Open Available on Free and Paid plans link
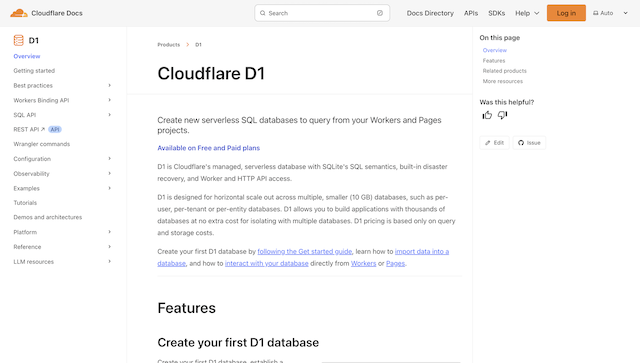The height and width of the screenshot is (363, 640). pyautogui.click(x=209, y=148)
